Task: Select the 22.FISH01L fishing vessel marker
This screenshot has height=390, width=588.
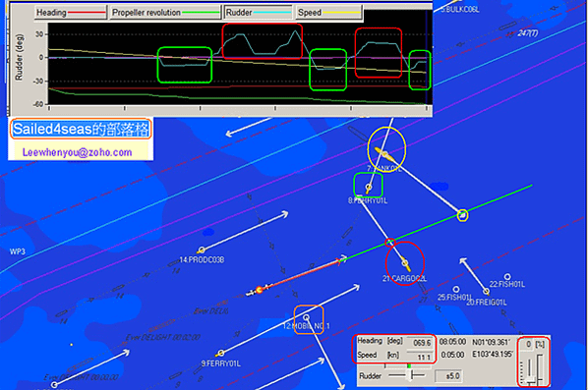Action: 507,277
